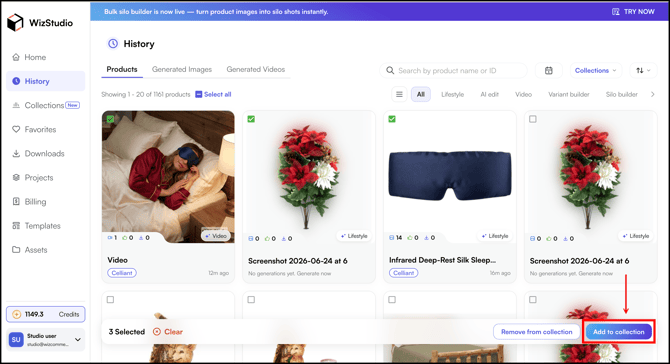The image size is (670, 364).
Task: Open the sleeping woman Video thumbnail
Action: pos(168,177)
